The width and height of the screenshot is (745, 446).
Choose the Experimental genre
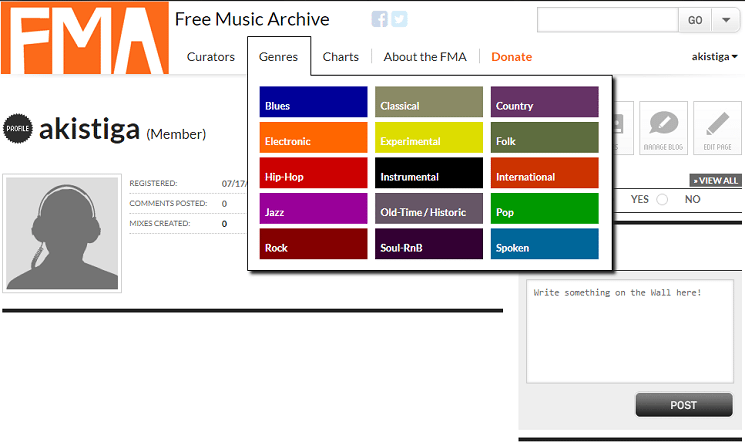click(429, 137)
